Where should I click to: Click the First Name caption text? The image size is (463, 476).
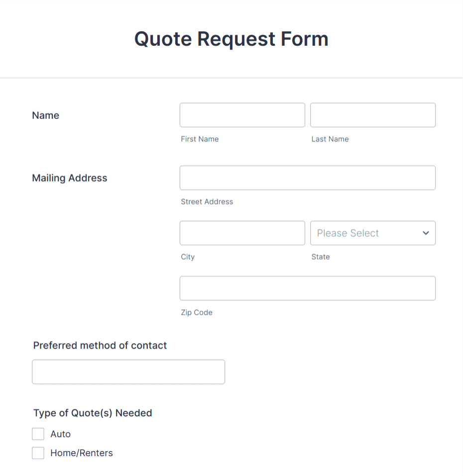pyautogui.click(x=200, y=139)
